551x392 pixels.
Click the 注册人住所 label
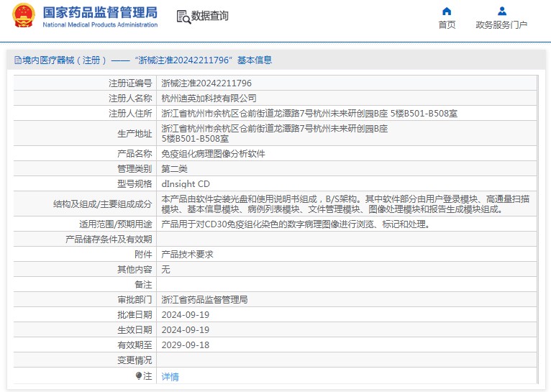(x=130, y=114)
